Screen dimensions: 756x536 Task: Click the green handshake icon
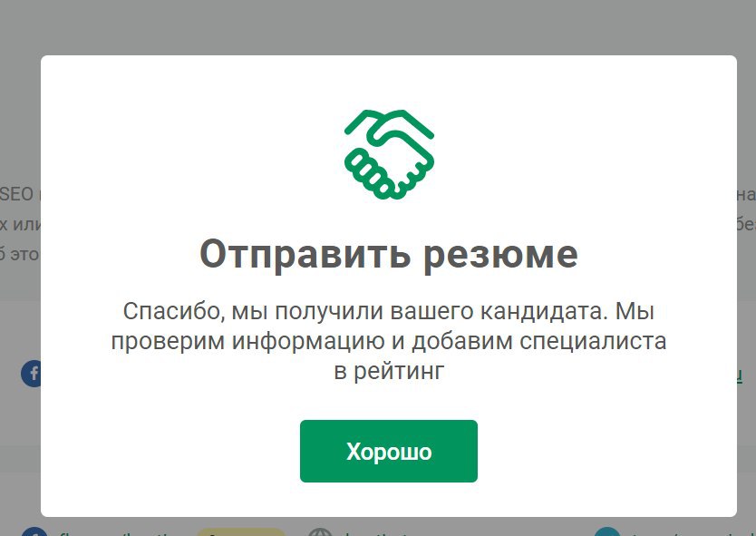(389, 154)
